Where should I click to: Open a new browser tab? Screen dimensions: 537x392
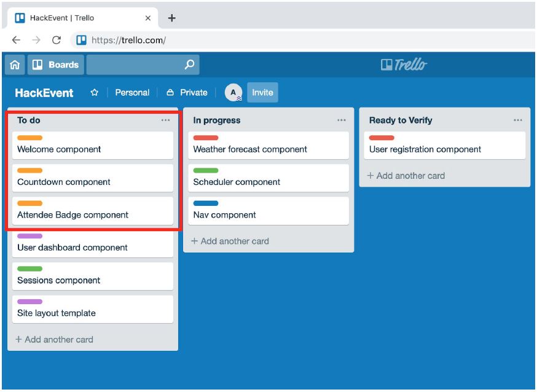pyautogui.click(x=171, y=18)
